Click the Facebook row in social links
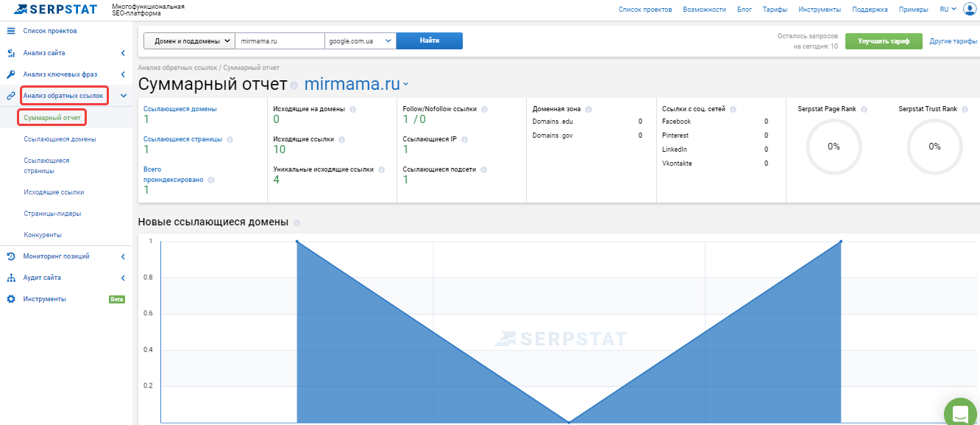 pos(715,122)
